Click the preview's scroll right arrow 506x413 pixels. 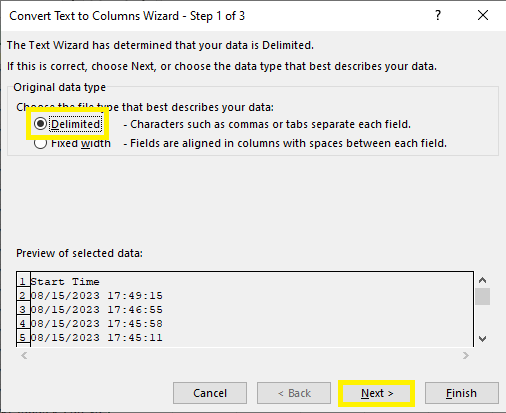tap(466, 356)
